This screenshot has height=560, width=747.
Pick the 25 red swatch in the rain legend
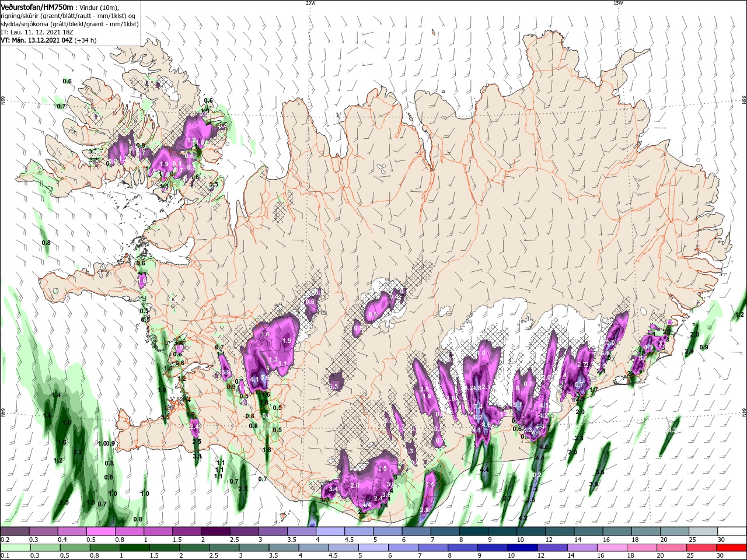pos(701,548)
